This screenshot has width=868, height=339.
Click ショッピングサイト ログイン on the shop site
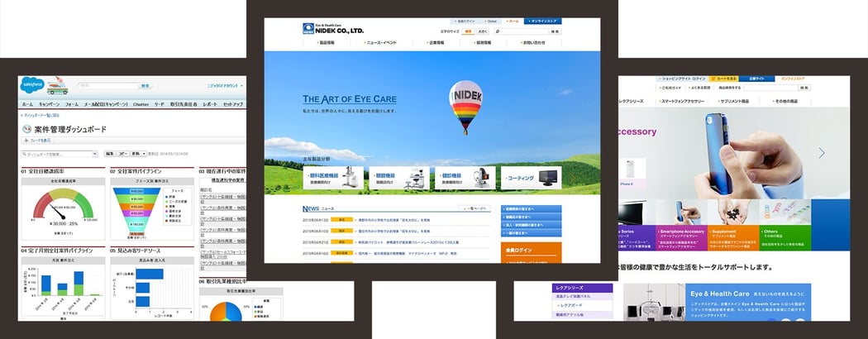pos(682,79)
